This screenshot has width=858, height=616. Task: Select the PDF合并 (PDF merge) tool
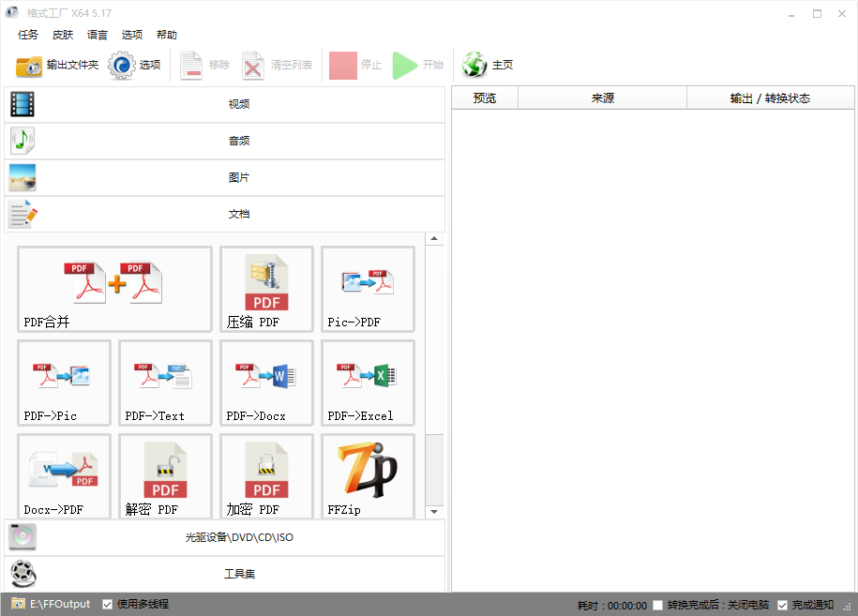113,289
